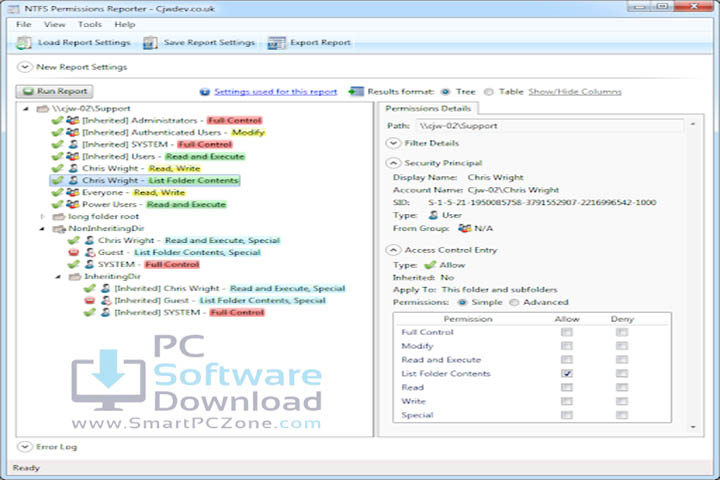Collapse the \\cjw-02\Support tree node

coord(26,109)
